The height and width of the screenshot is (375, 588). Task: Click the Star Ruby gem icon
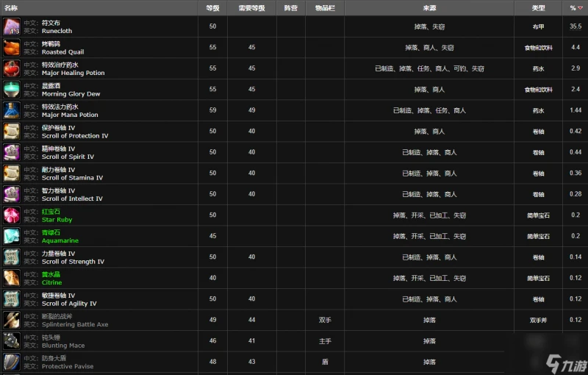click(x=12, y=215)
